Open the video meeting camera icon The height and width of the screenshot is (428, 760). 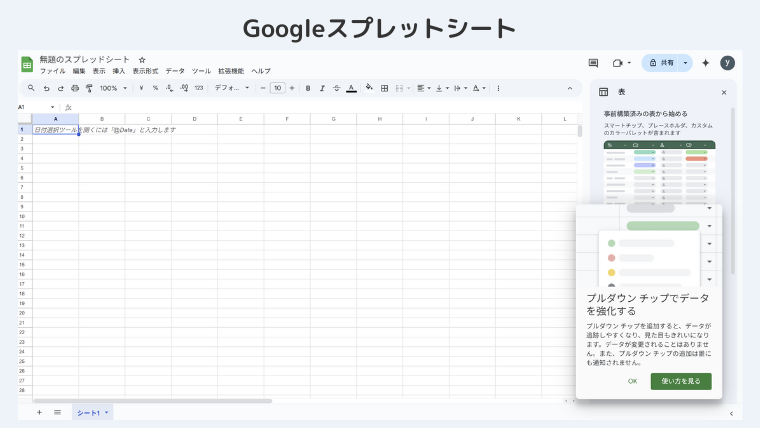618,63
